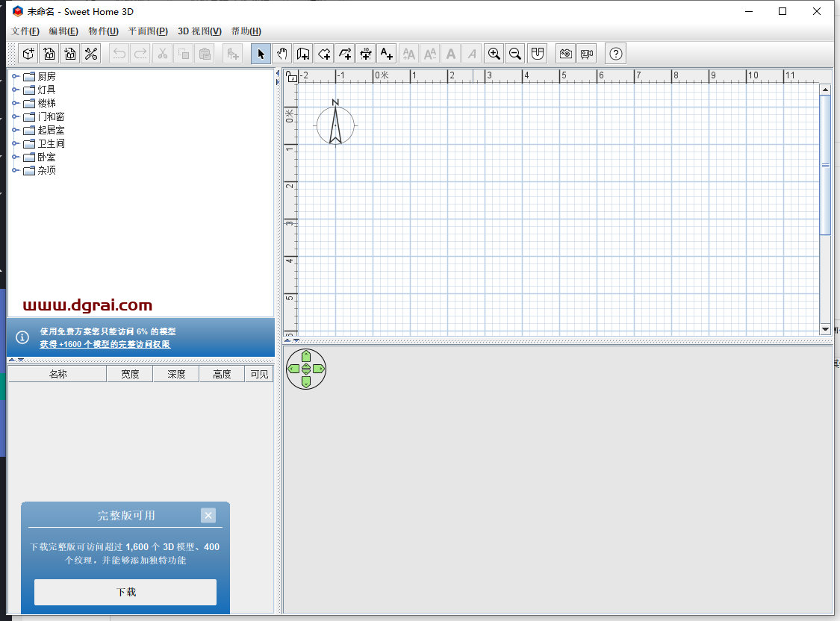Expand the 厨房 furniture category

[16, 76]
